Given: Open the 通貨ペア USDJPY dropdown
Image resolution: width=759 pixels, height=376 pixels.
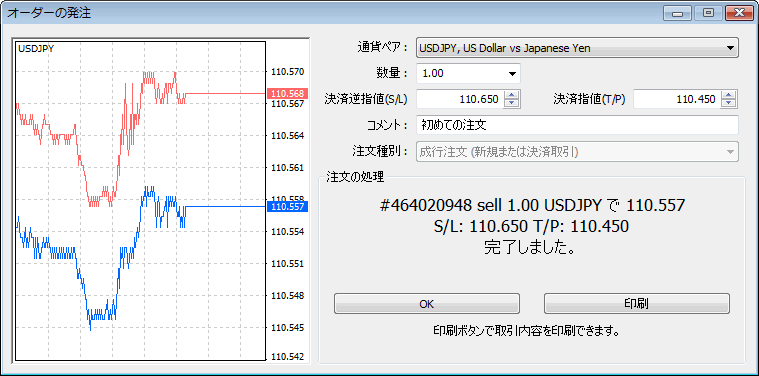Looking at the screenshot, I should (577, 48).
